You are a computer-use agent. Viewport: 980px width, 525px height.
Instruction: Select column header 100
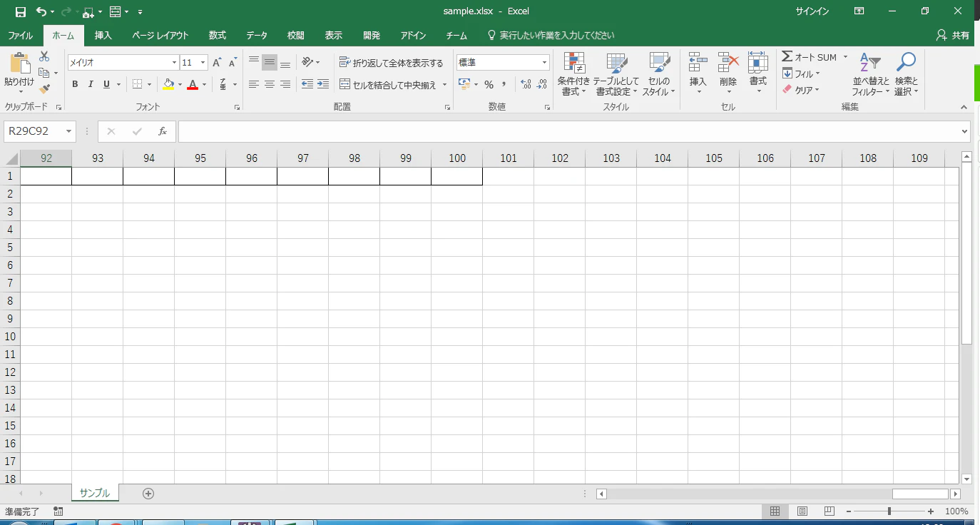point(457,158)
